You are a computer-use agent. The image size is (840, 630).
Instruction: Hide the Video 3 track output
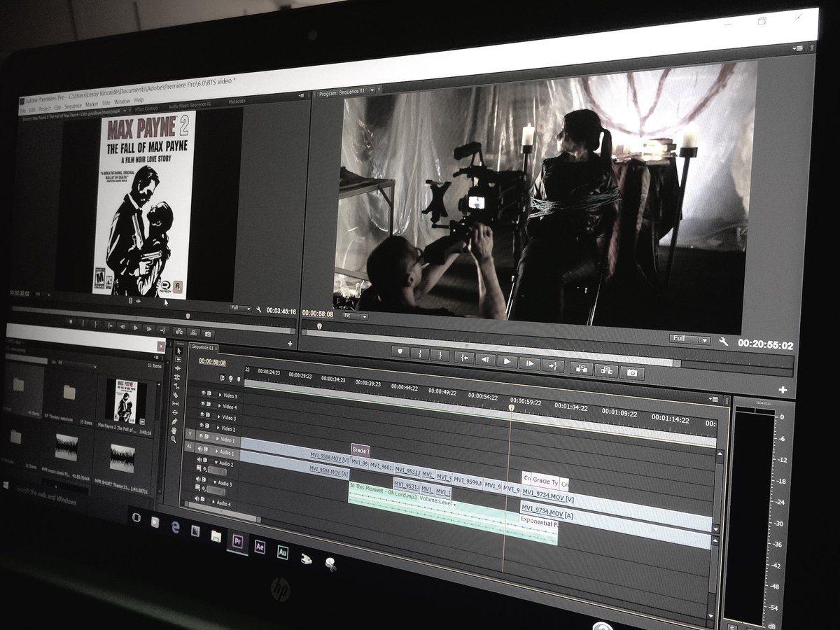point(202,414)
